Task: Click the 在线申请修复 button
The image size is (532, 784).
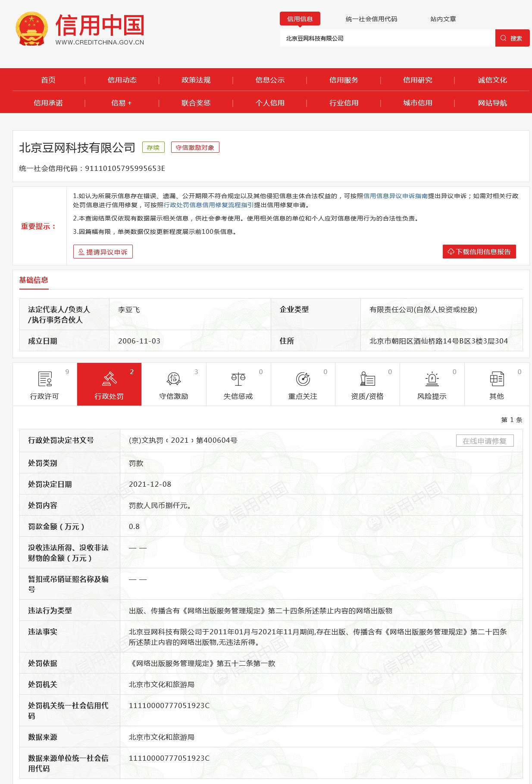Action: click(x=485, y=441)
